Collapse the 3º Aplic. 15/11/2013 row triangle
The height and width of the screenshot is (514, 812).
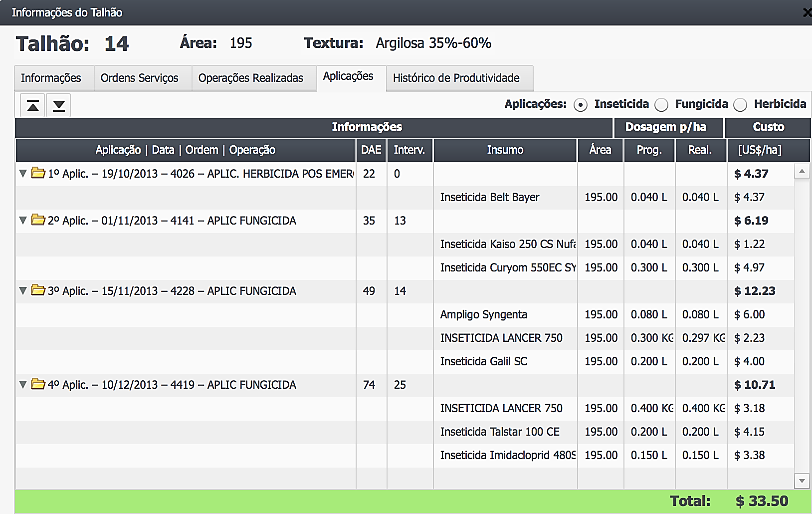pos(22,291)
